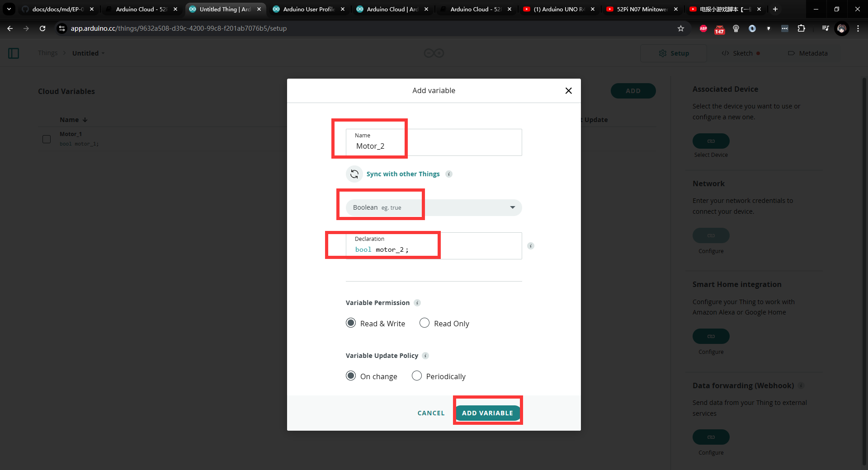Click the Smart Home Configure icon
868x470 pixels.
point(711,336)
